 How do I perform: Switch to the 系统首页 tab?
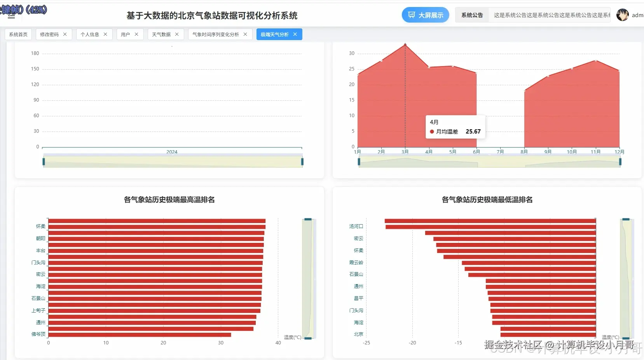17,34
